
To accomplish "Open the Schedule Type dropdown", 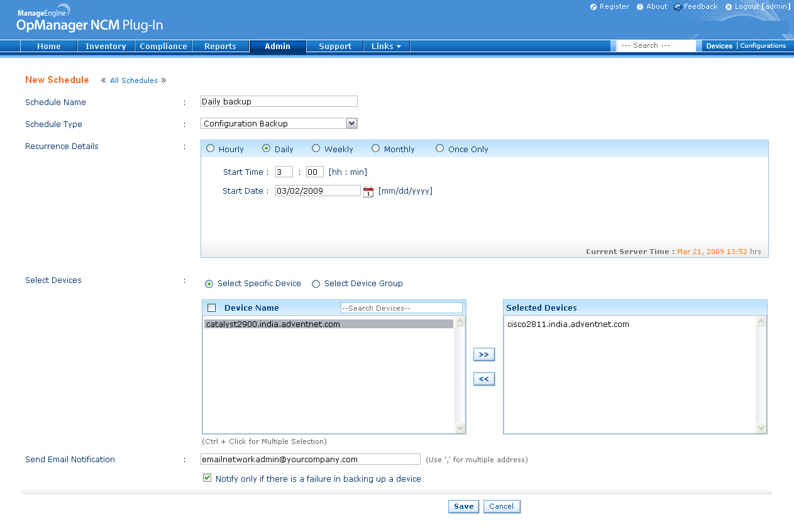I will coord(351,124).
